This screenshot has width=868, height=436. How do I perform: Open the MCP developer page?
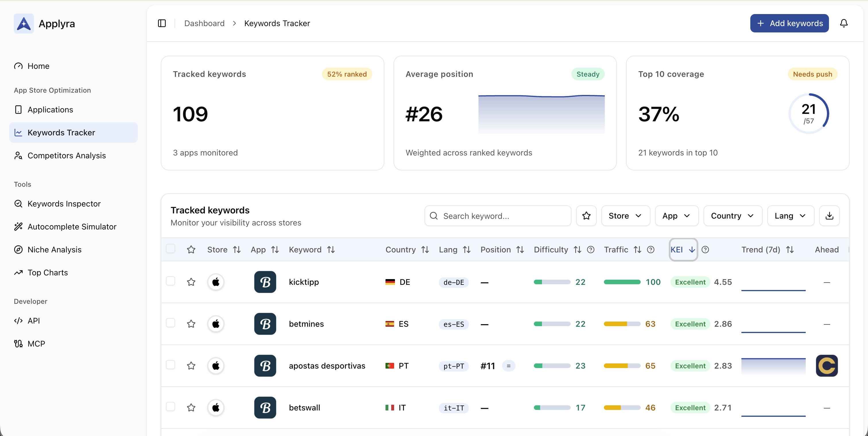(73, 343)
